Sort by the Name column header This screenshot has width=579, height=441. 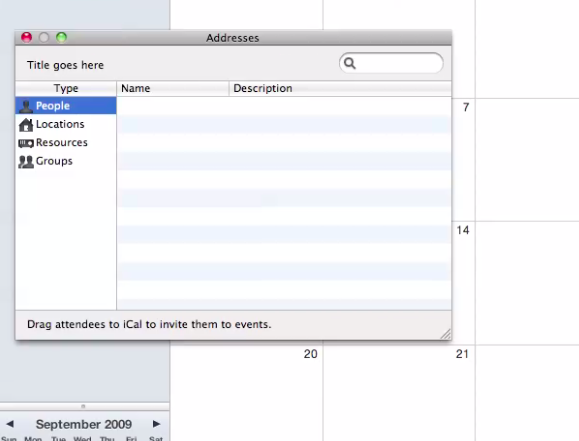click(x=173, y=88)
